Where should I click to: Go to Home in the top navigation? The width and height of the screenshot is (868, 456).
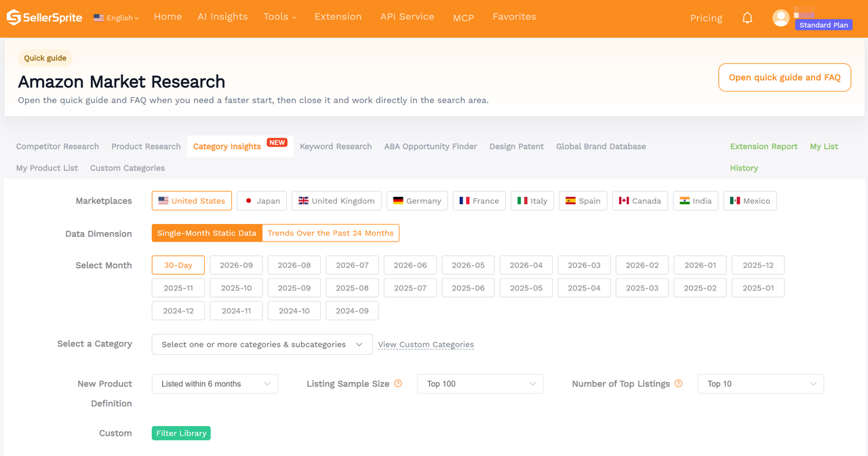point(167,17)
